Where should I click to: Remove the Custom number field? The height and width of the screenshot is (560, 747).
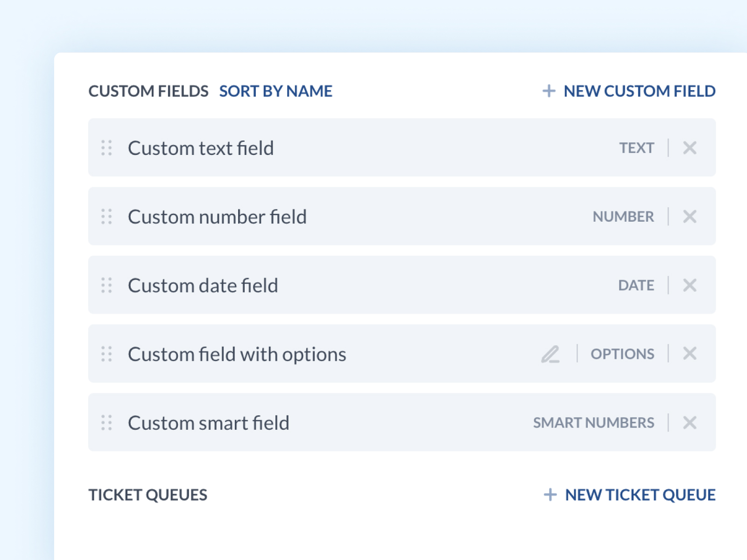coord(690,217)
